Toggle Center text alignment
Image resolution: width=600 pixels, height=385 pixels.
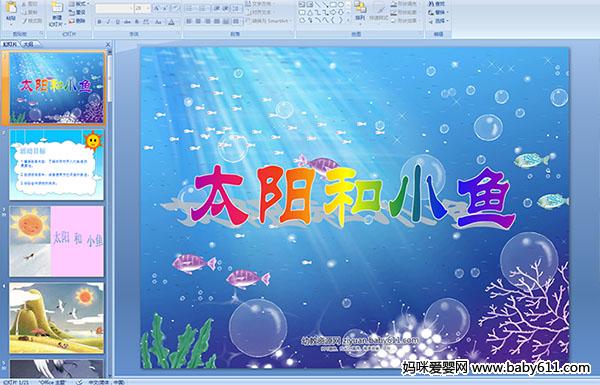pos(198,21)
